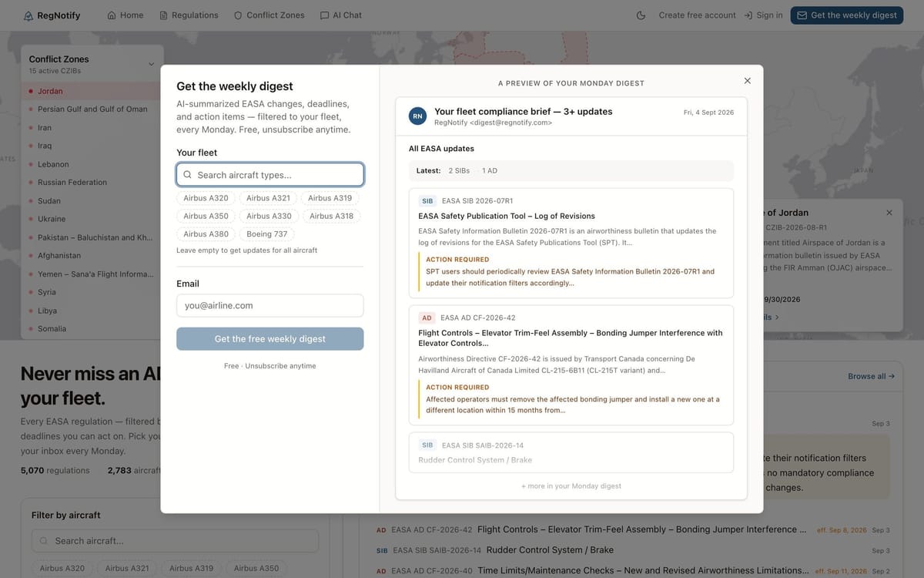The width and height of the screenshot is (924, 578).
Task: Select Libya conflict zone
Action: click(92, 311)
